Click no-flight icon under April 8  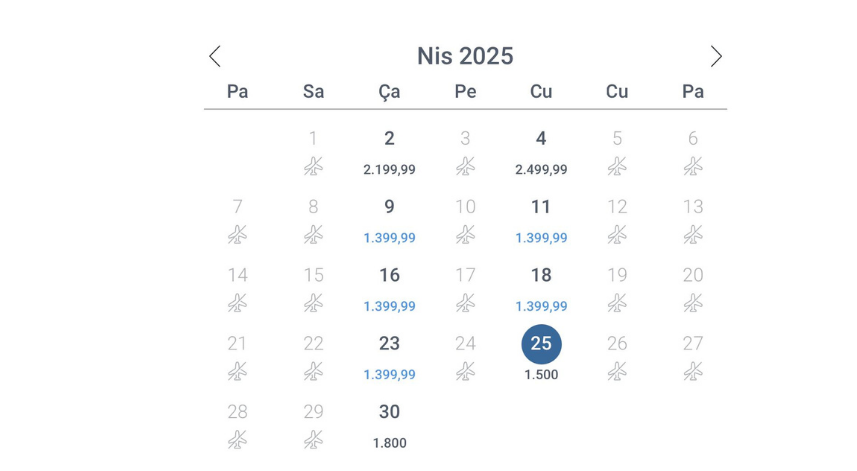pos(313,235)
